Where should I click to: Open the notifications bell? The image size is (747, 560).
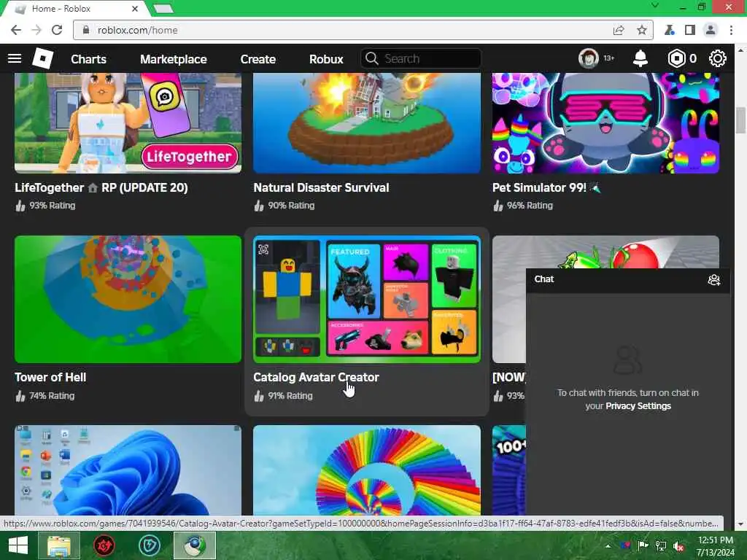click(x=640, y=58)
